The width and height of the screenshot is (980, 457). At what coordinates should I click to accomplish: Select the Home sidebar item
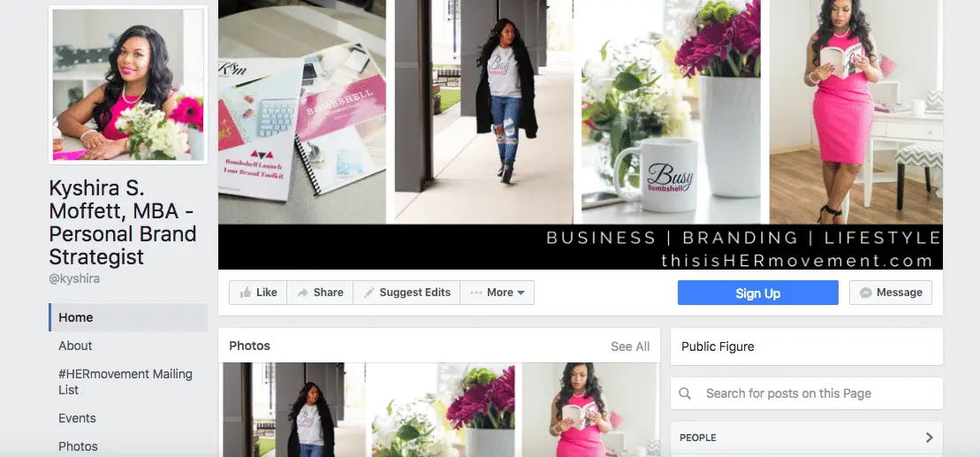(x=128, y=317)
